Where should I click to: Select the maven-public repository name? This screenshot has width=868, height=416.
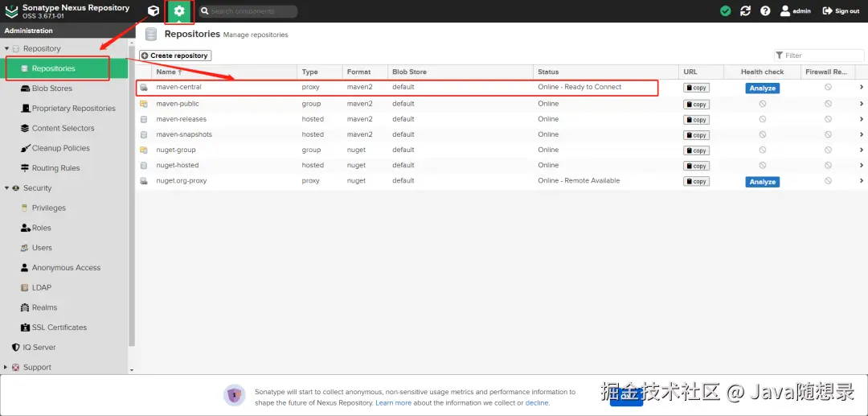point(177,104)
